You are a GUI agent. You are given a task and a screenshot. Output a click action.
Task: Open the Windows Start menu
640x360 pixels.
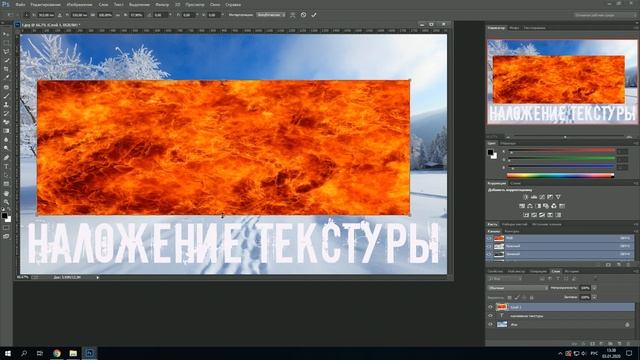7,353
